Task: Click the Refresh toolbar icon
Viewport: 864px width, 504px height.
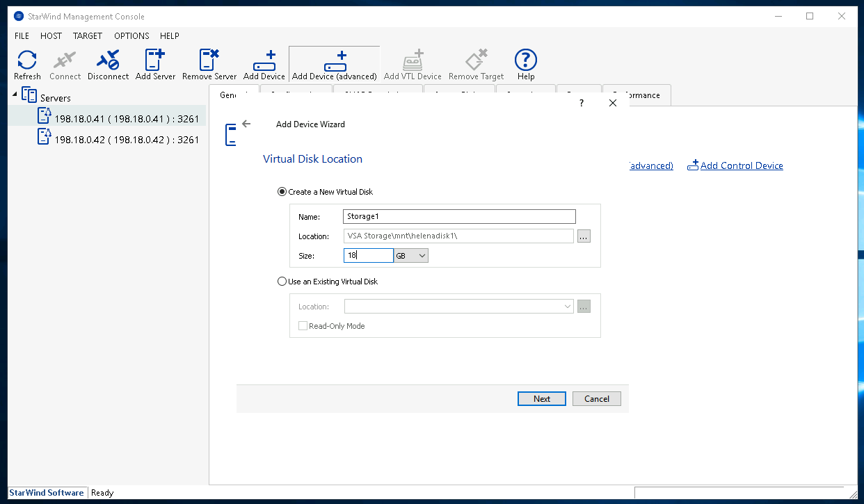Action: click(x=27, y=65)
